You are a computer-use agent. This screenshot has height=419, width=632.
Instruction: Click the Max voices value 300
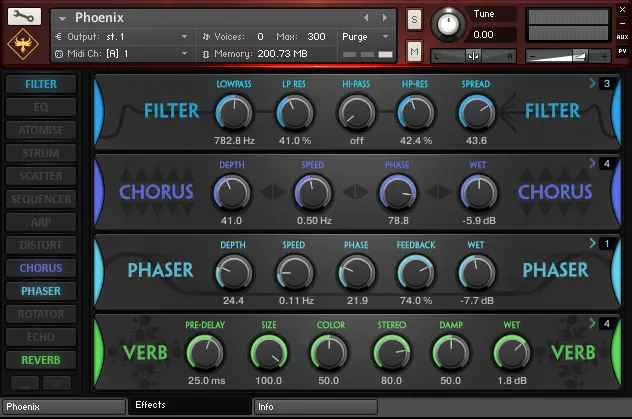[316, 37]
